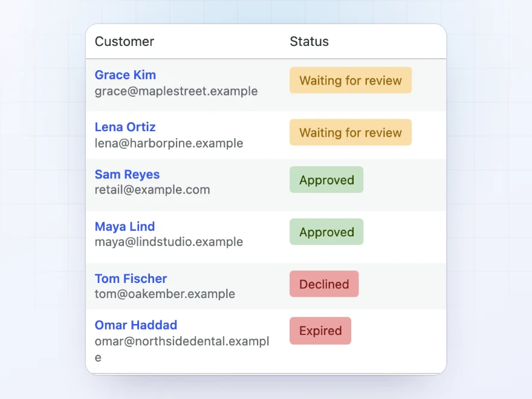Screen dimensions: 532x399
Task: Click the Expired status badge
Action: point(320,331)
